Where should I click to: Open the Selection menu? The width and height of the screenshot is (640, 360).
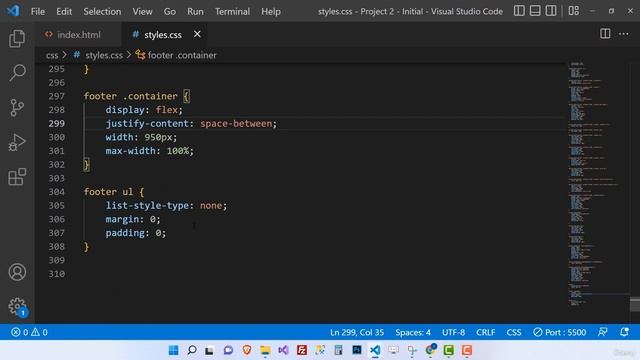click(102, 11)
